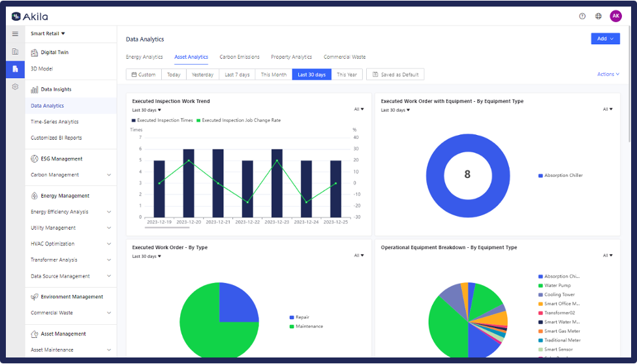Screen dimensions: 637x364
Task: Toggle the Cooling Tower legend entry
Action: pos(557,295)
